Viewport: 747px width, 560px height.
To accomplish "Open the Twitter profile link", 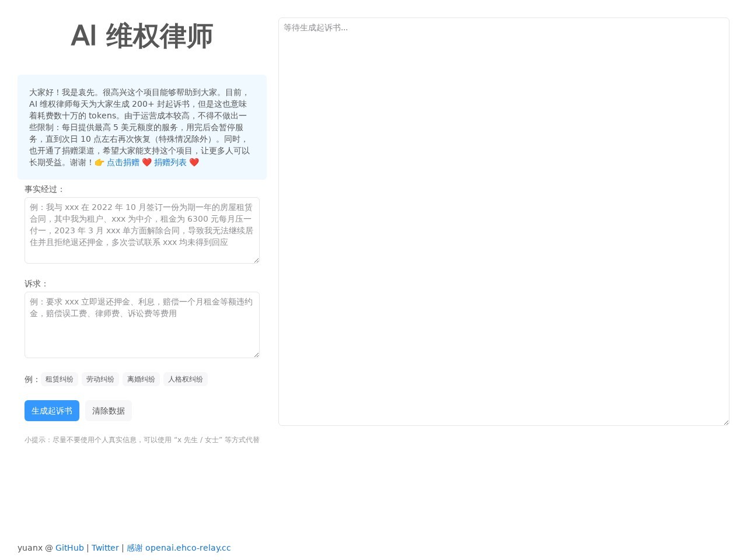I will click(x=105, y=548).
